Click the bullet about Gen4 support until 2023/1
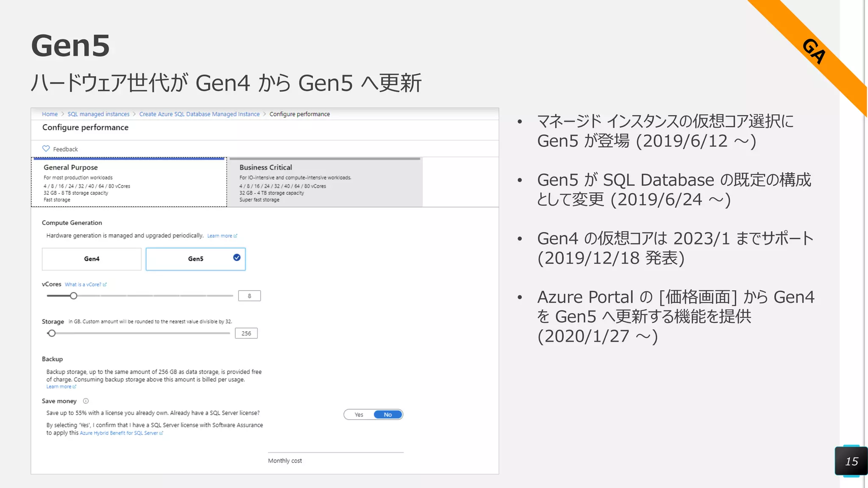 [675, 248]
